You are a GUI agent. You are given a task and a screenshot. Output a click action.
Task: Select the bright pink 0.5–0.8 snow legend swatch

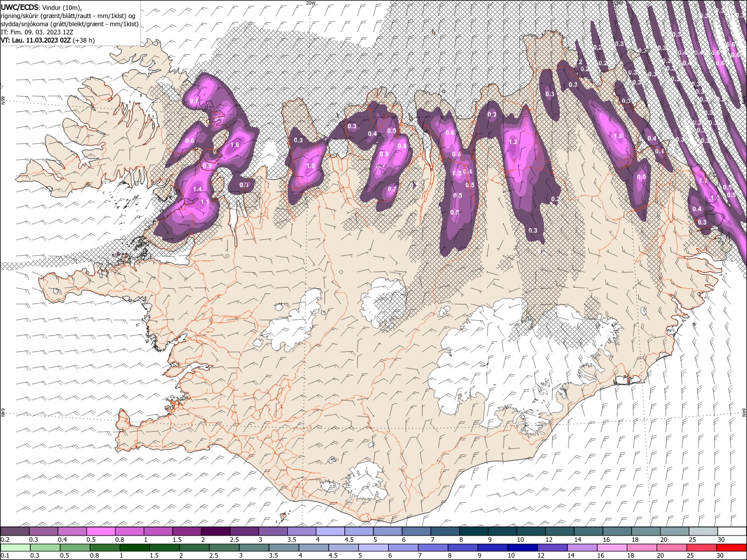click(100, 531)
